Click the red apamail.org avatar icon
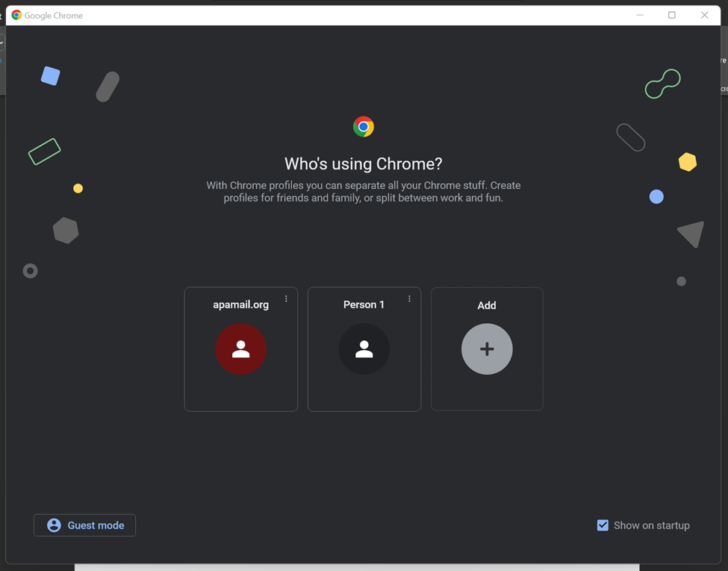The width and height of the screenshot is (728, 571). 240,349
